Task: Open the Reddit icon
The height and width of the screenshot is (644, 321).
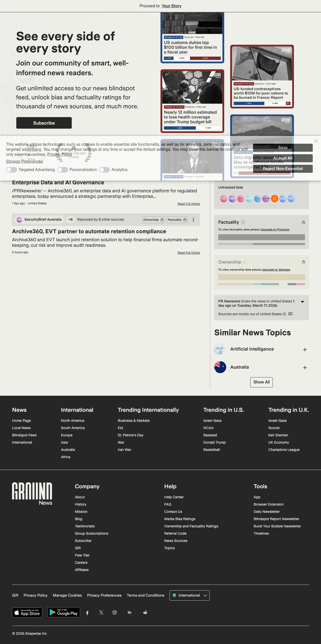Action: pyautogui.click(x=145, y=612)
